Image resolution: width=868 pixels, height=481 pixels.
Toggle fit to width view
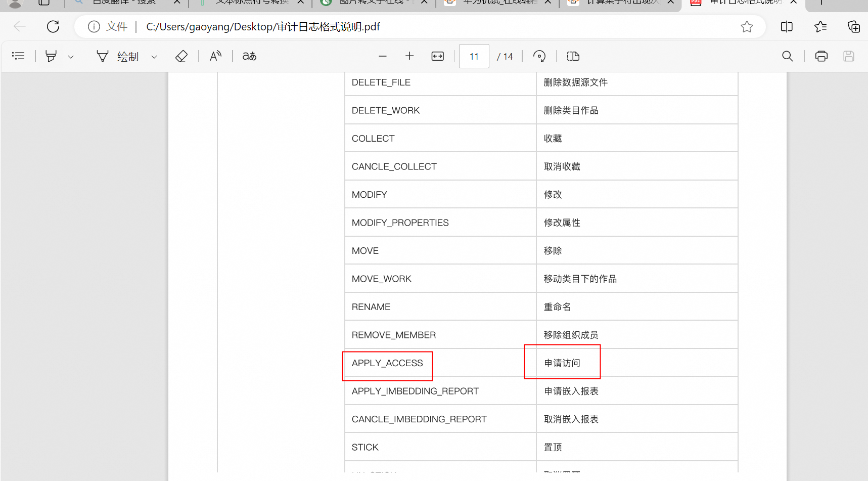[x=438, y=56]
